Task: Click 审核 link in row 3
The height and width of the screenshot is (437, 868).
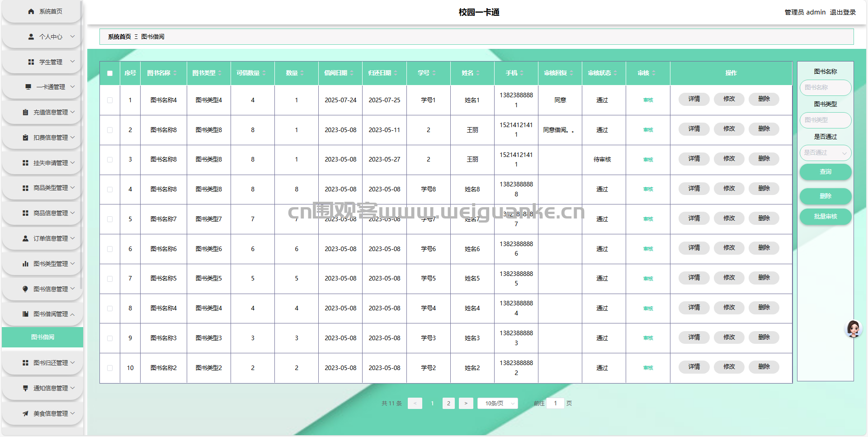Action: pos(648,160)
